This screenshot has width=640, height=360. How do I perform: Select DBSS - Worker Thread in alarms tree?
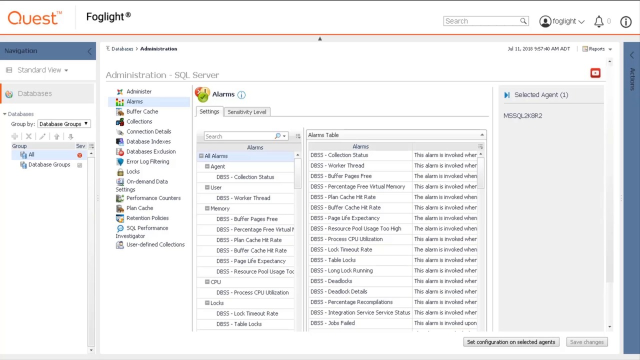243,198
